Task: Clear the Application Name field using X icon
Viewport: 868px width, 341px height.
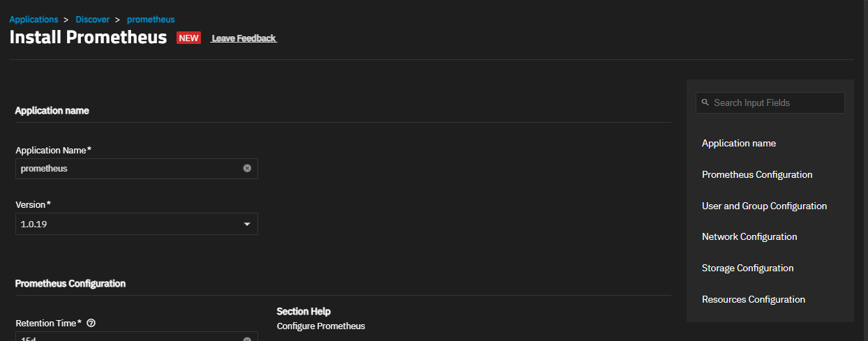Action: (x=247, y=168)
